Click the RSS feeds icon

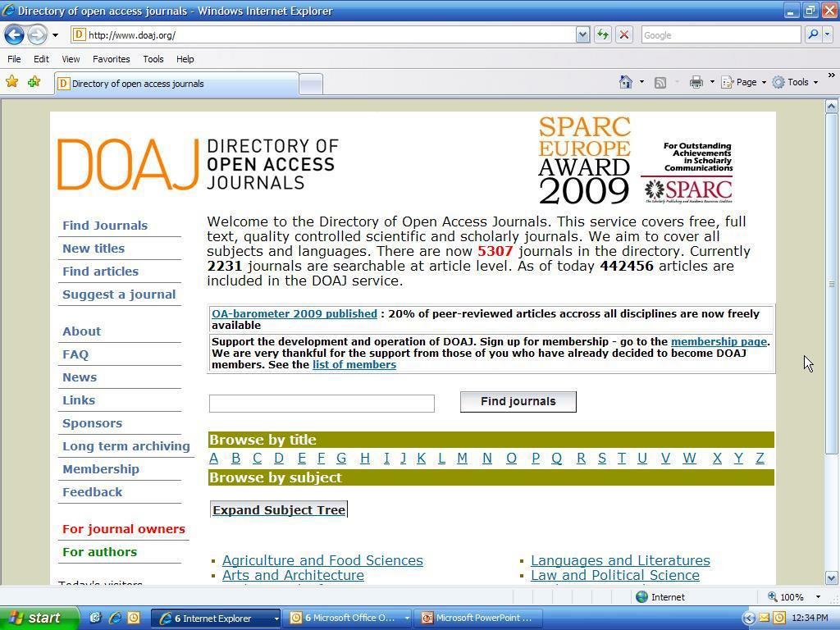pos(660,82)
